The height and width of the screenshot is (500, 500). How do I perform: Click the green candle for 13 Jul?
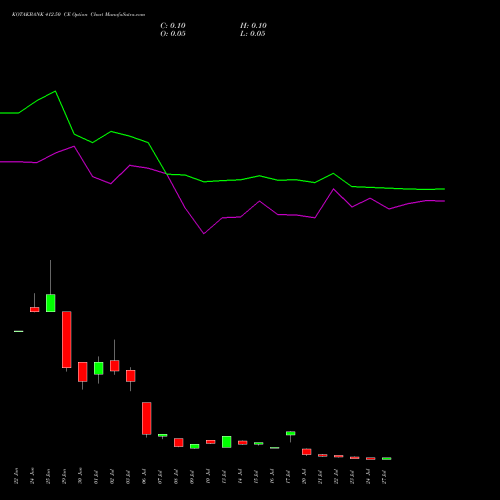pyautogui.click(x=227, y=442)
